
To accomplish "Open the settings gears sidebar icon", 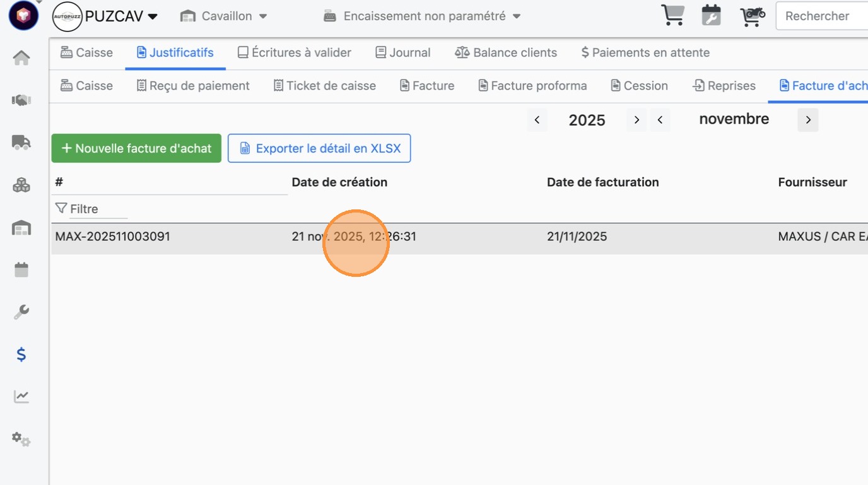I will 21,439.
